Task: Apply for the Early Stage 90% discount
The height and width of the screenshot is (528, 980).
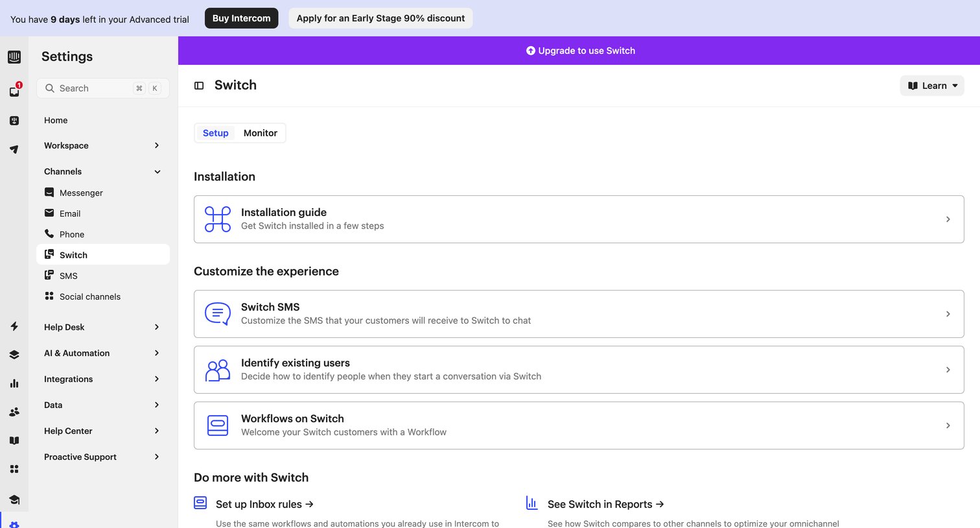Action: coord(380,18)
